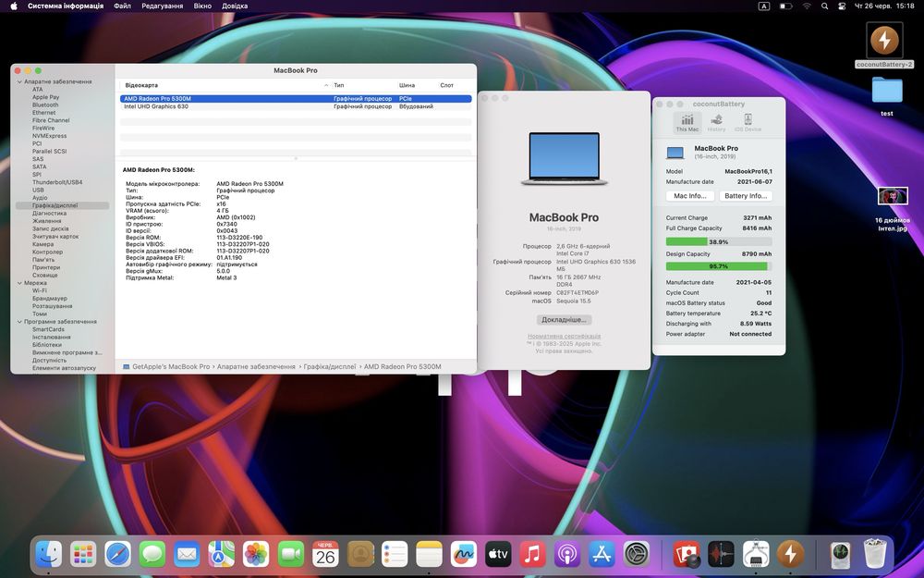Switch to This Mac tab in coconutBattery
The width and height of the screenshot is (924, 578).
click(x=687, y=123)
